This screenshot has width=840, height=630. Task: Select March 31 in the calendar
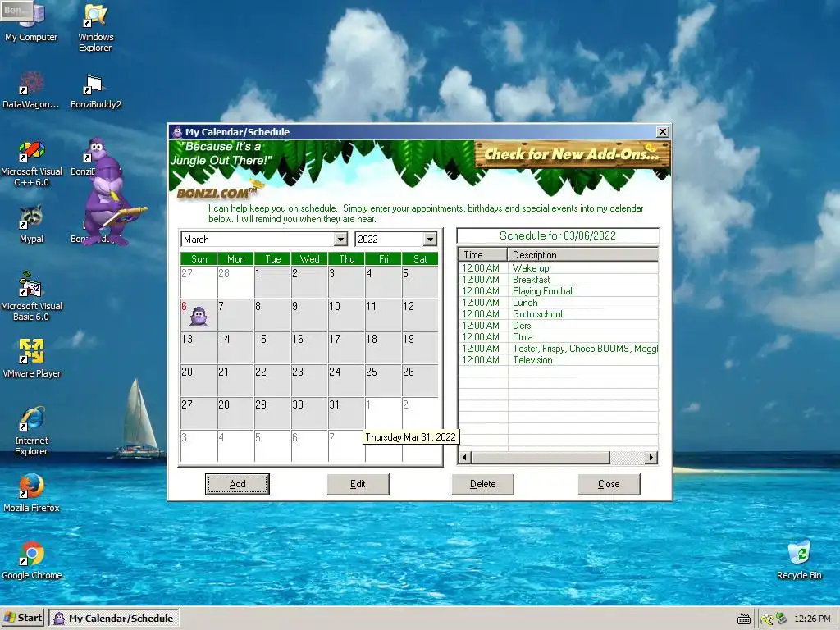click(347, 413)
